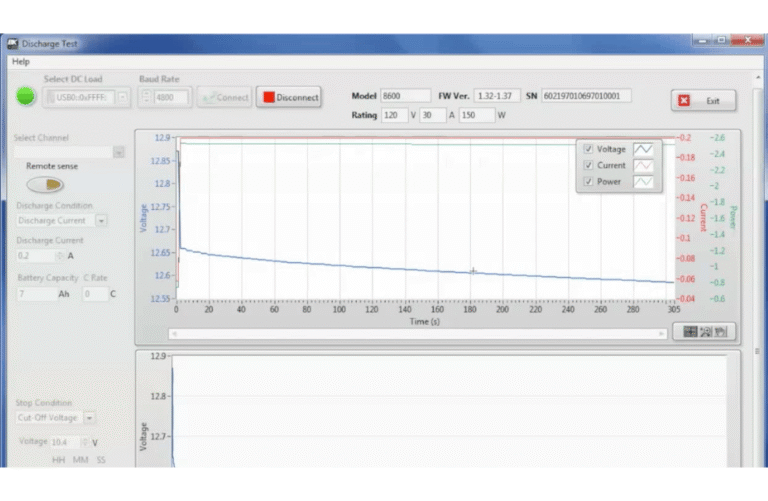Click the Baud Rate stepper arrows
The image size is (768, 501).
click(146, 97)
